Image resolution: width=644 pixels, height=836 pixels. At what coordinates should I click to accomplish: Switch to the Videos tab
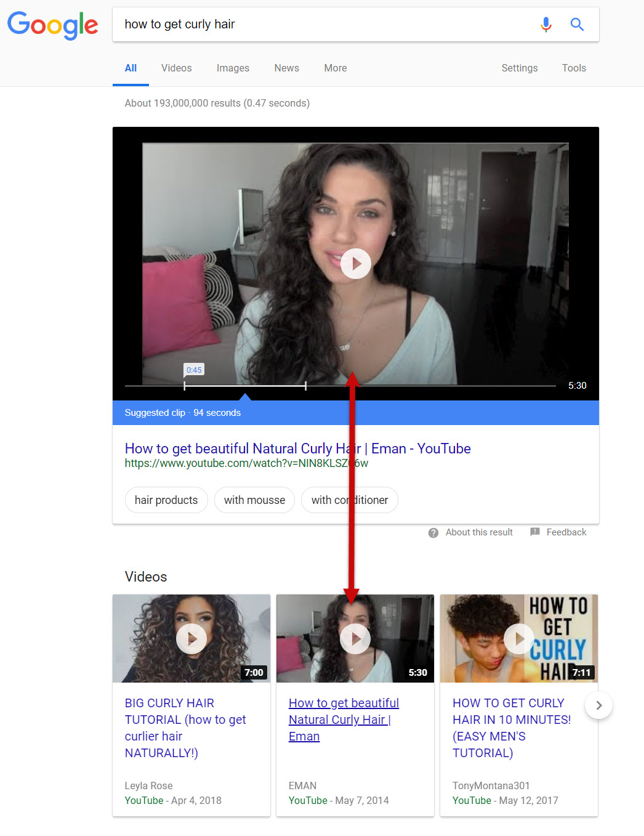[177, 68]
